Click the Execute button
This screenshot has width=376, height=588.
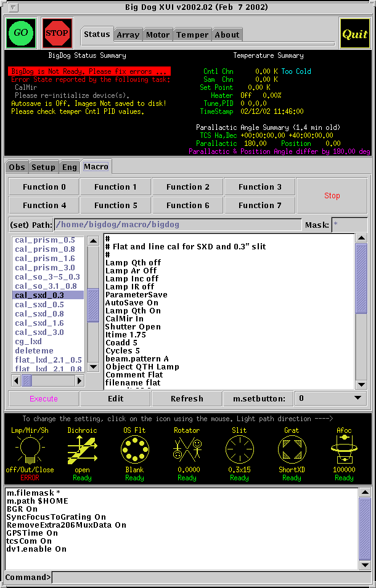[x=44, y=398]
